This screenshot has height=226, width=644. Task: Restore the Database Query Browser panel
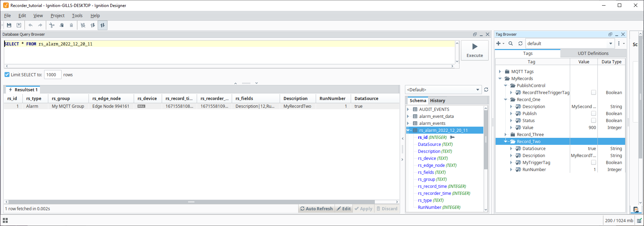pos(475,34)
